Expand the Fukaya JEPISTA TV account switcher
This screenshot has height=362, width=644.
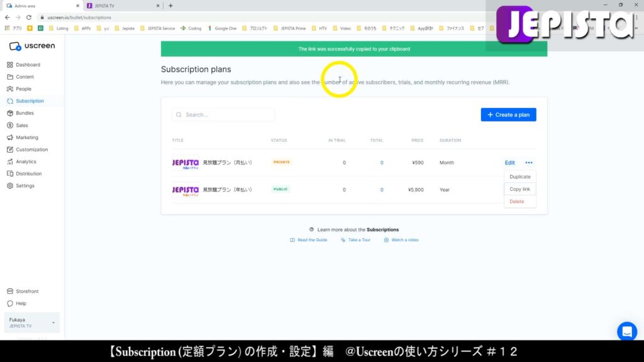(31, 322)
